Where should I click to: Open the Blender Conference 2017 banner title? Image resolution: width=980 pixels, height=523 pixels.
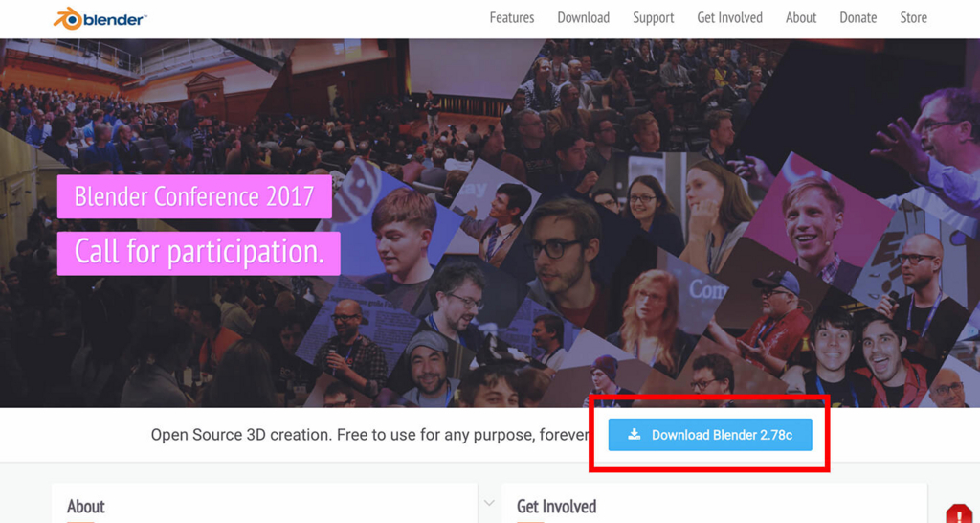tap(194, 196)
